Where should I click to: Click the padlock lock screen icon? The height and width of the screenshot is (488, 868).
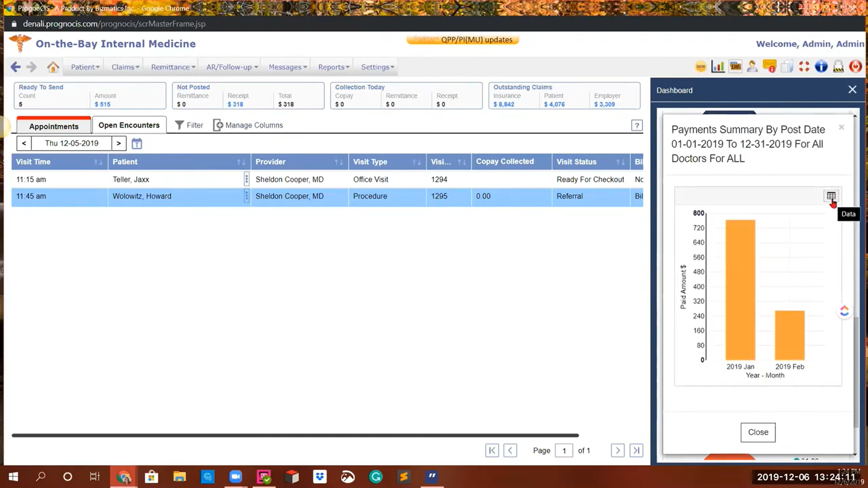pos(838,67)
